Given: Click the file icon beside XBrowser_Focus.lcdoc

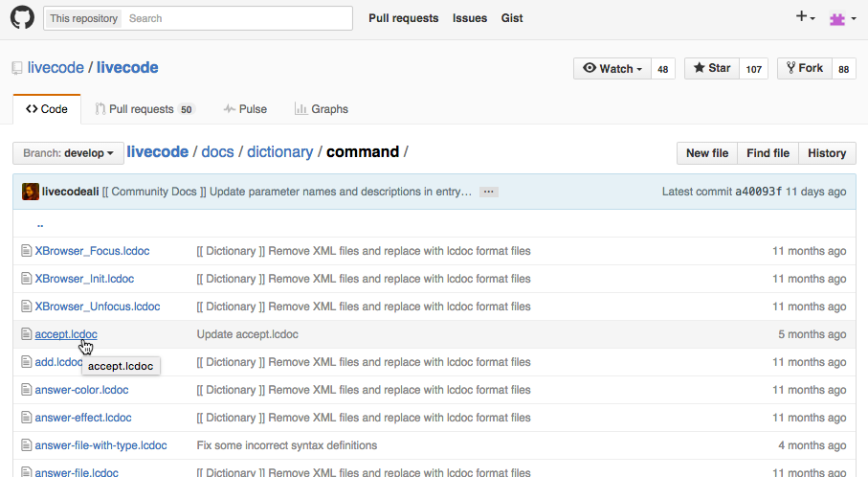Looking at the screenshot, I should tap(27, 251).
